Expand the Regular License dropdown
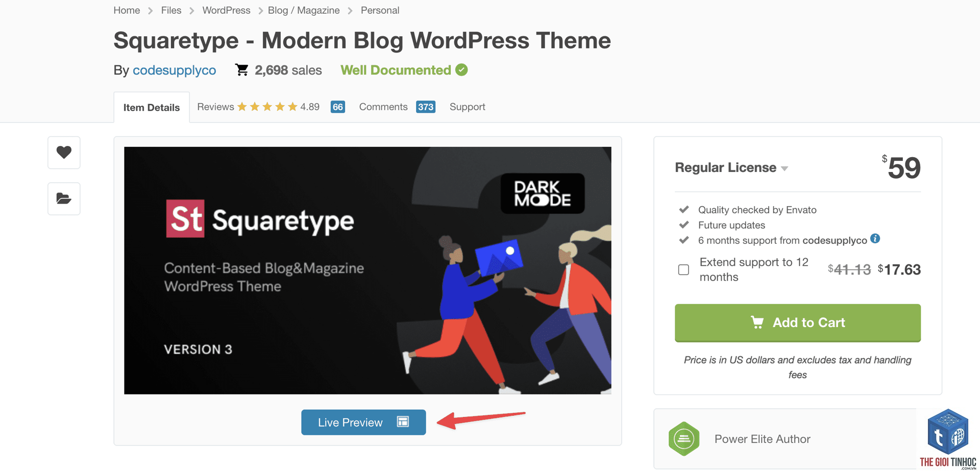This screenshot has width=980, height=471. (x=731, y=167)
